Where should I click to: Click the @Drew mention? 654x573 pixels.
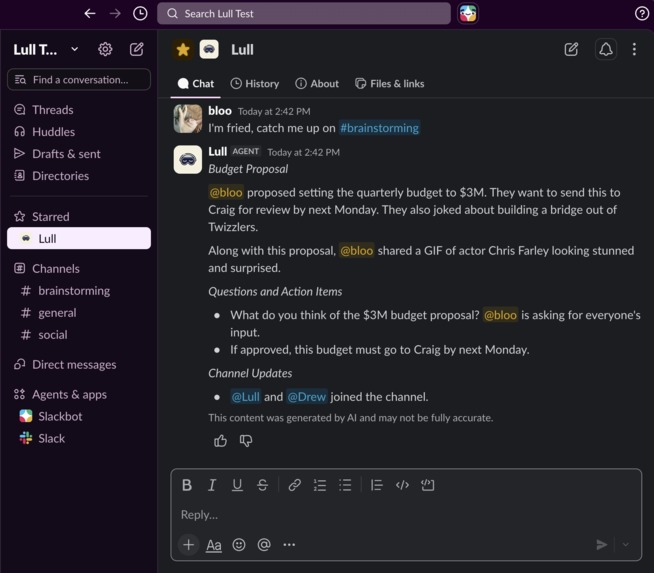coord(307,397)
